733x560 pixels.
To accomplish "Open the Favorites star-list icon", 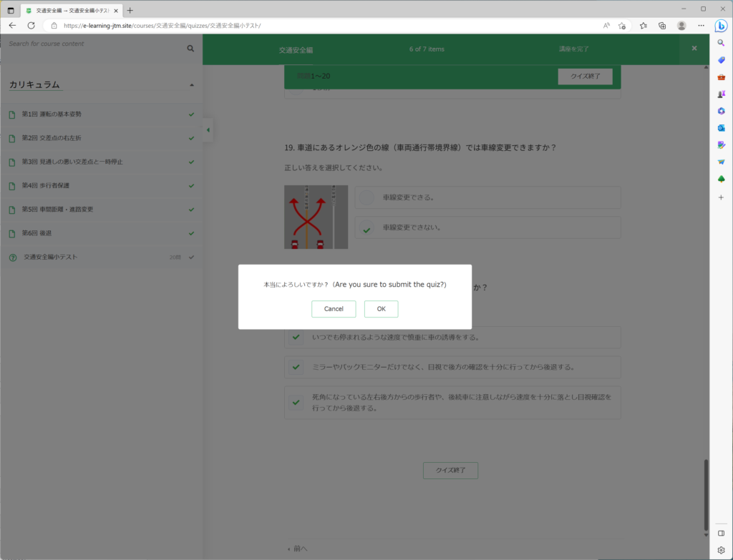I will pyautogui.click(x=643, y=25).
